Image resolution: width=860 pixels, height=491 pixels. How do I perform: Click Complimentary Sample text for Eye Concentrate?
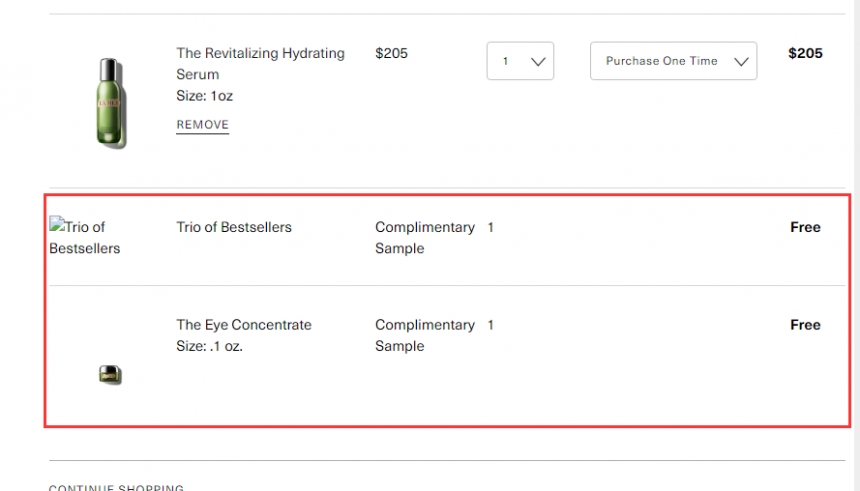tap(425, 335)
